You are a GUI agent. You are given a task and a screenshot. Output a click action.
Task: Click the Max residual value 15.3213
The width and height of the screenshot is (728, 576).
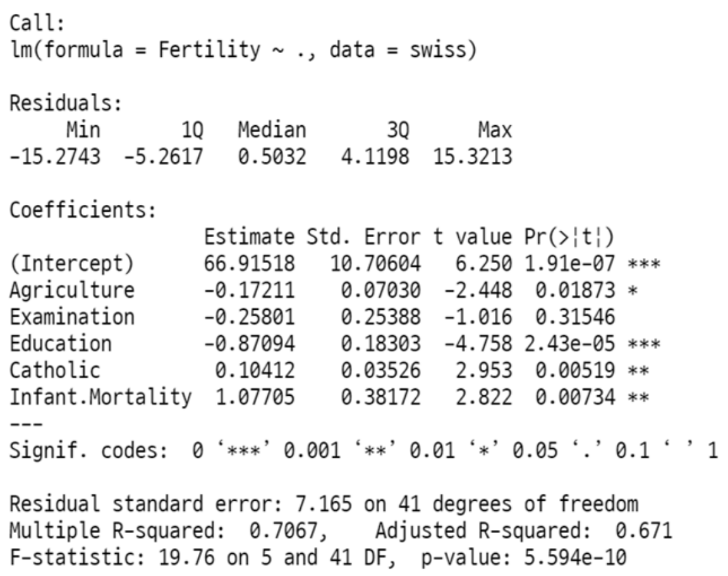[473, 157]
